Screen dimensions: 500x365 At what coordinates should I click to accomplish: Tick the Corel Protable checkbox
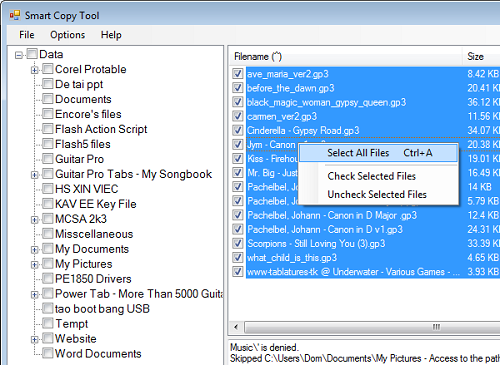click(48, 69)
